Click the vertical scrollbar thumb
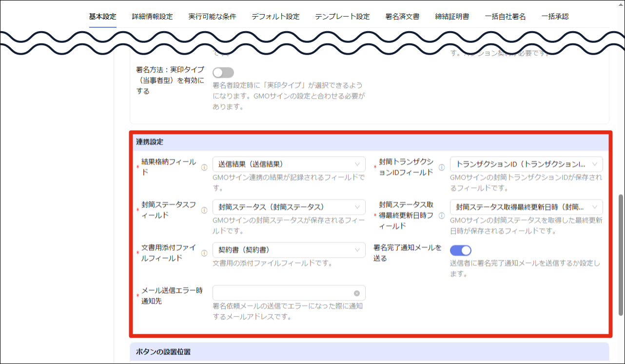The height and width of the screenshot is (364, 625). (621, 255)
